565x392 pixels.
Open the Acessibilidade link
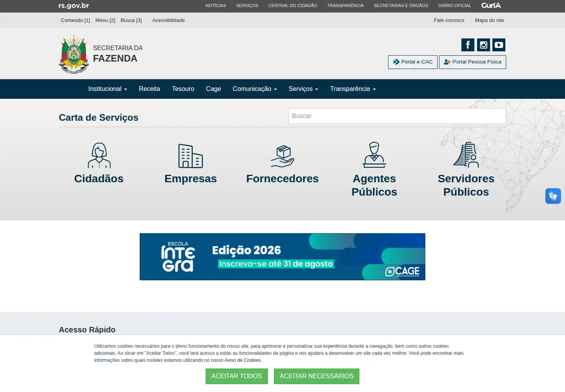click(168, 20)
